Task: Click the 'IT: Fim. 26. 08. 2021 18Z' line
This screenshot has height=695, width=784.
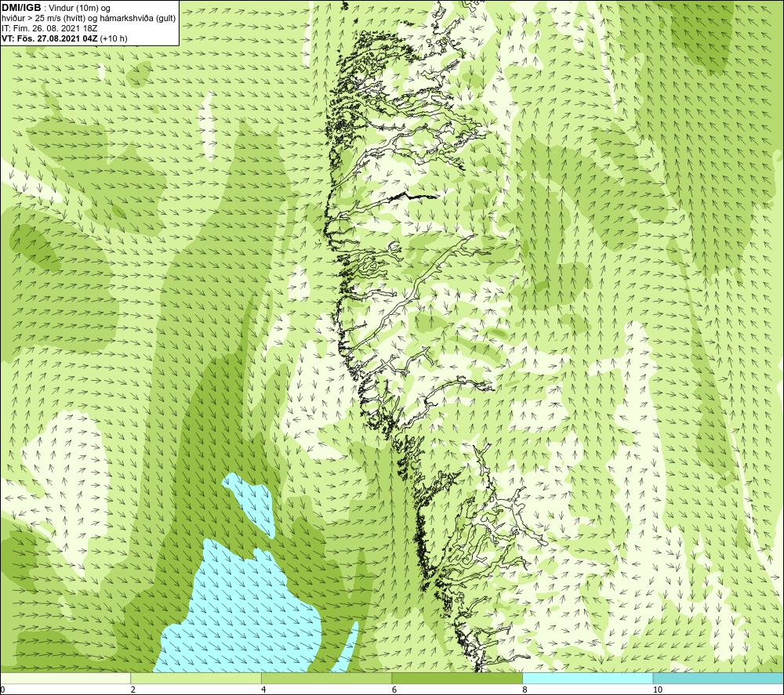Action: [49, 28]
